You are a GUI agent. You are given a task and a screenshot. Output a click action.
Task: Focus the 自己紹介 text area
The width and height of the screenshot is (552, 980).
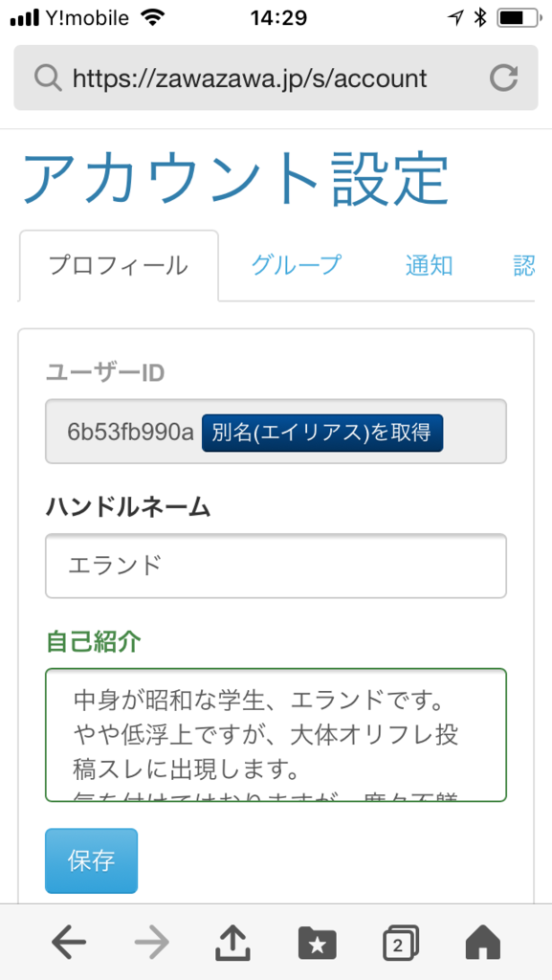276,735
